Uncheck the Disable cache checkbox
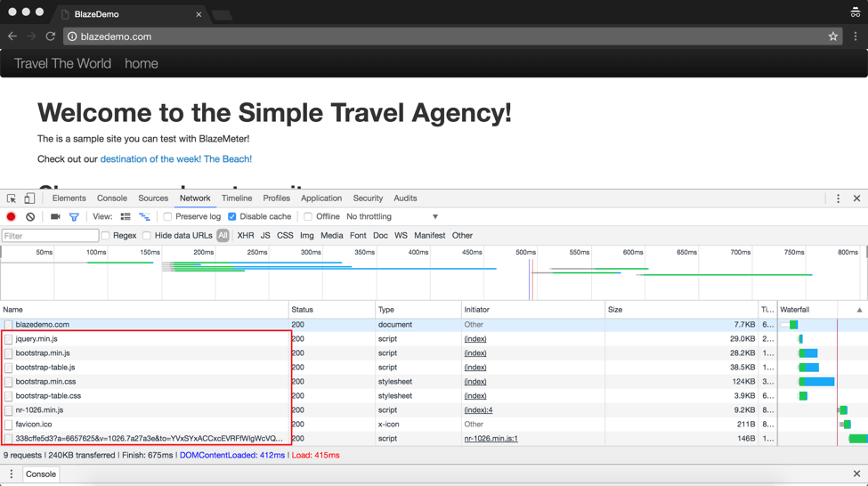 (x=232, y=216)
